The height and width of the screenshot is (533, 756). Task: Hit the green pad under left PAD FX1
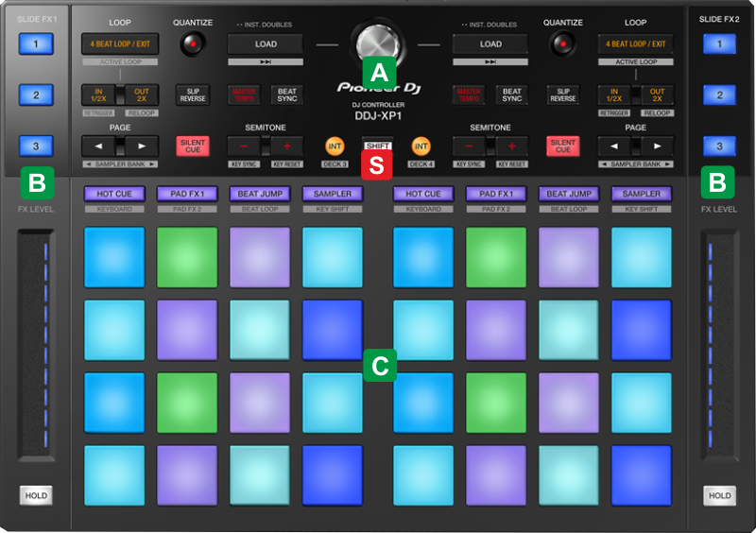[187, 257]
